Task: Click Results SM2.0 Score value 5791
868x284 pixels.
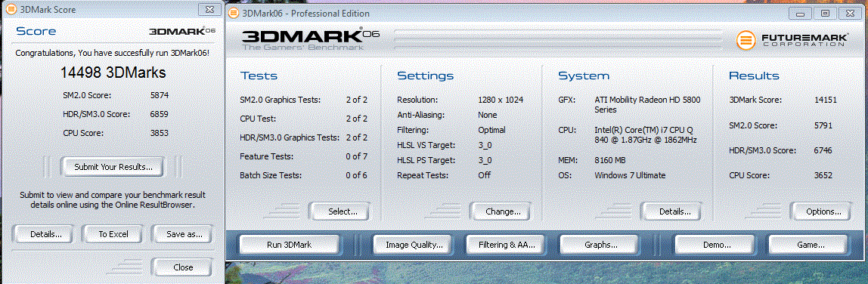Action: (x=823, y=125)
